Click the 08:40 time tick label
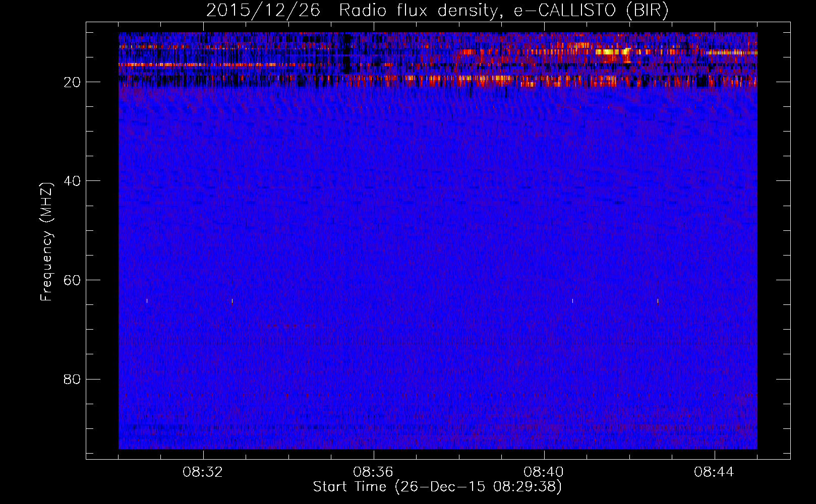This screenshot has height=504, width=816. click(544, 472)
